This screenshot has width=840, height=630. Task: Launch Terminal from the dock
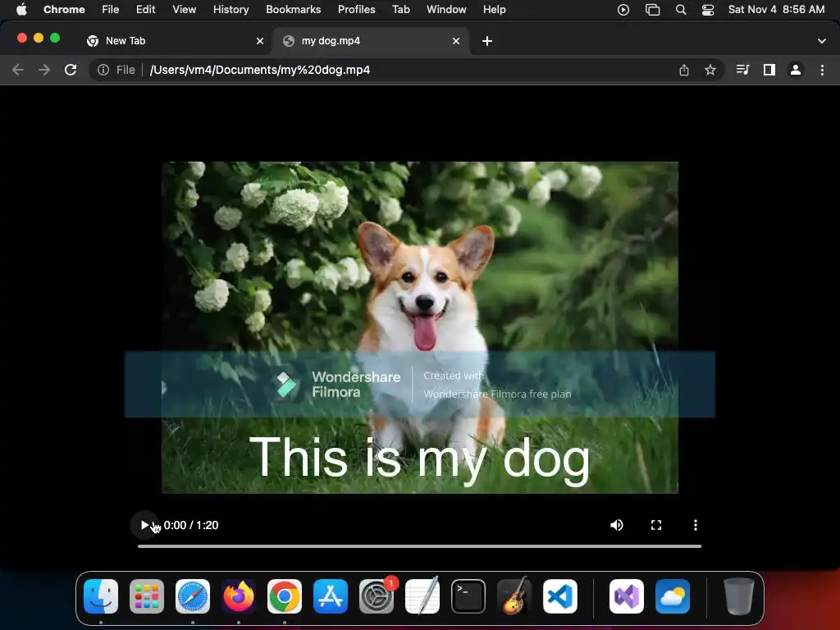coord(468,597)
